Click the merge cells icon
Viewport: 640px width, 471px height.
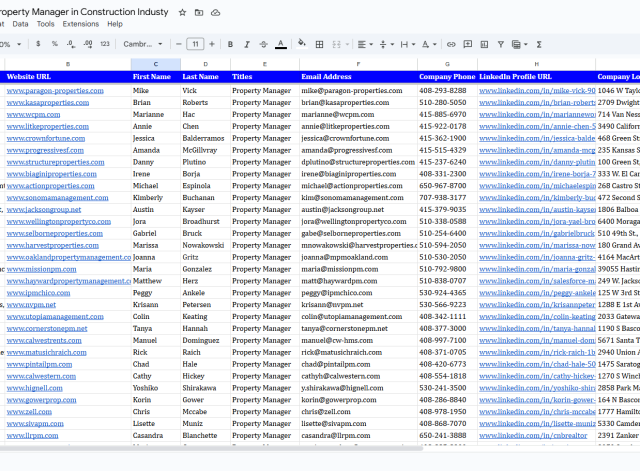pyautogui.click(x=336, y=44)
